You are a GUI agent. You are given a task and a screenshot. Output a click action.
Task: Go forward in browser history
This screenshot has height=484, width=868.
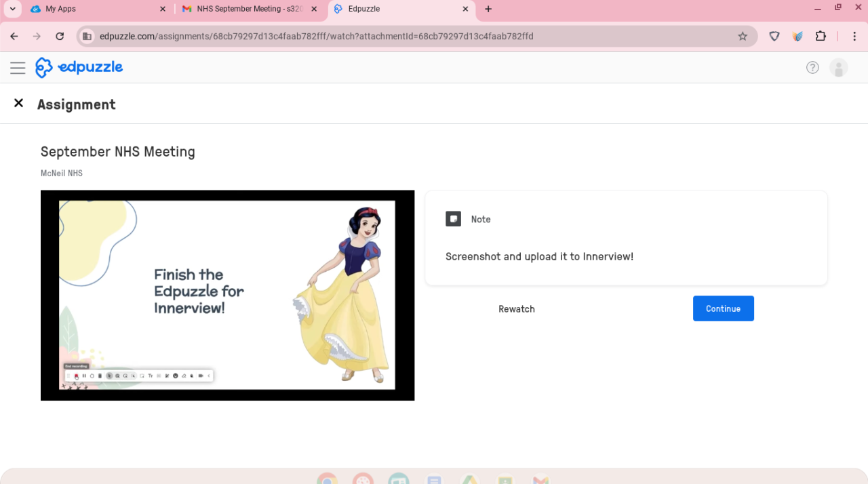click(x=37, y=36)
